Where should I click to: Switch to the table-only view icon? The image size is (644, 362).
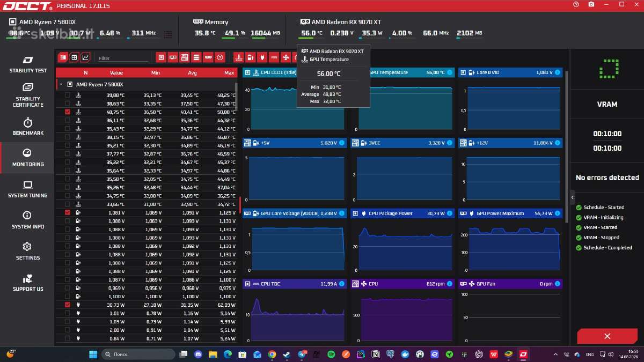pos(74,57)
